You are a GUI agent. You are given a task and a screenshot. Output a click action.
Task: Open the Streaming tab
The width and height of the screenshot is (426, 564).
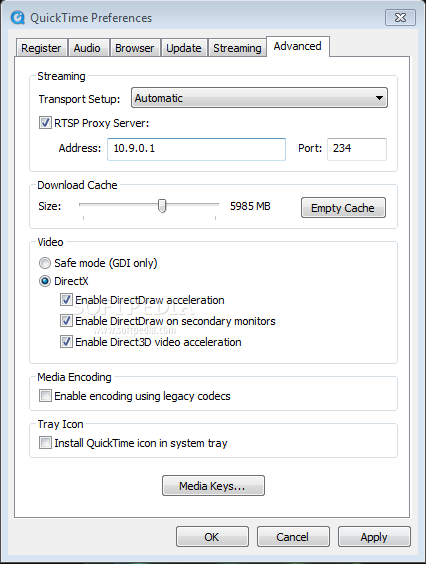point(237,48)
